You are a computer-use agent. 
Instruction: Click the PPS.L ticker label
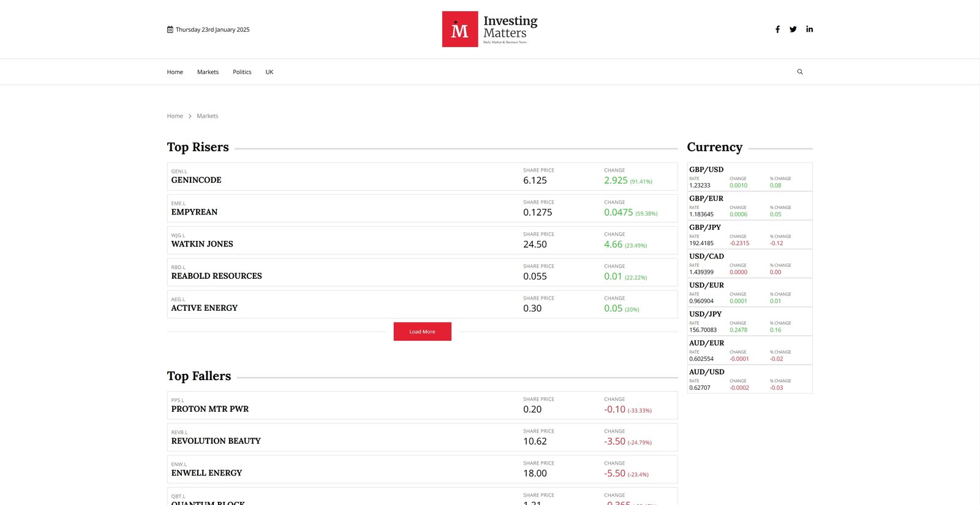point(178,400)
